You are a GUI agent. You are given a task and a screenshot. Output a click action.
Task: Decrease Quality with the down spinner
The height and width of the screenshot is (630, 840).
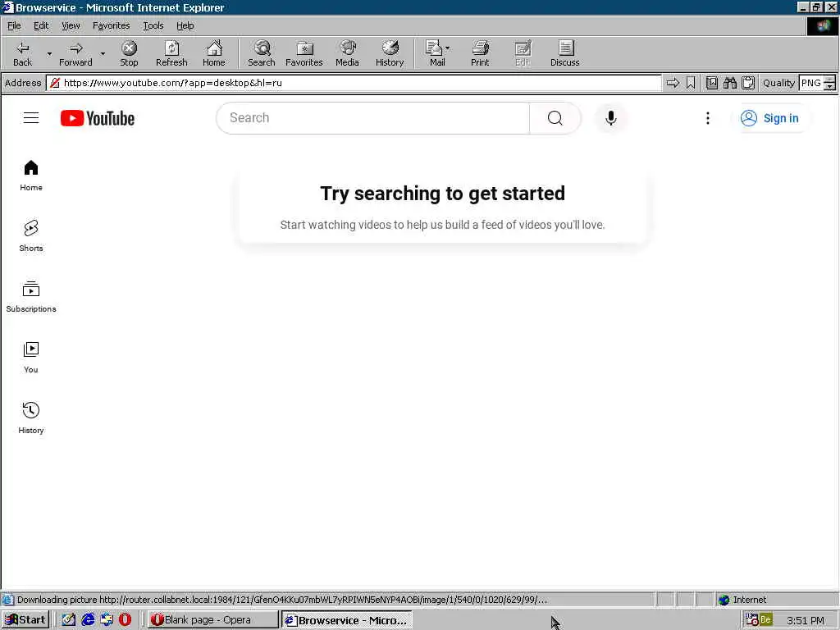tap(829, 86)
